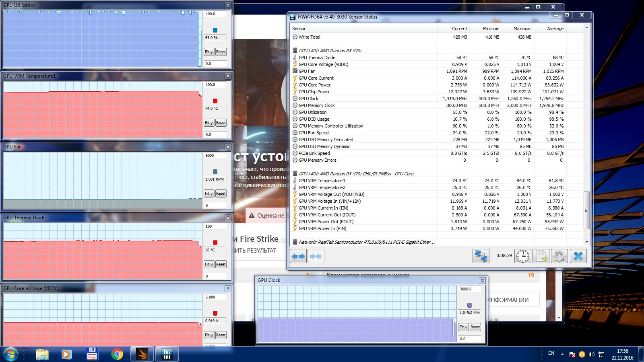Open the Windows Start menu
The image size is (644, 362).
11,354
